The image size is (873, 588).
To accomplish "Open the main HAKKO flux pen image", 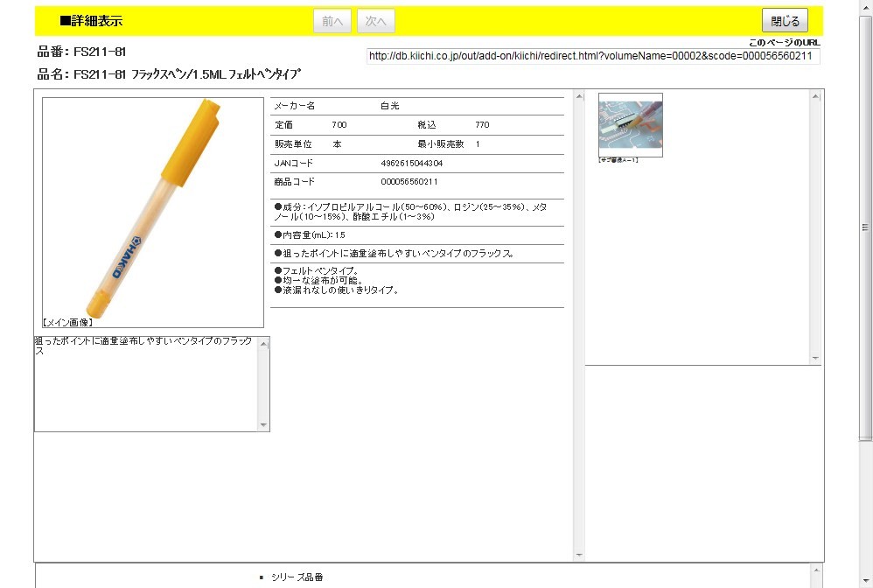I will click(x=153, y=209).
